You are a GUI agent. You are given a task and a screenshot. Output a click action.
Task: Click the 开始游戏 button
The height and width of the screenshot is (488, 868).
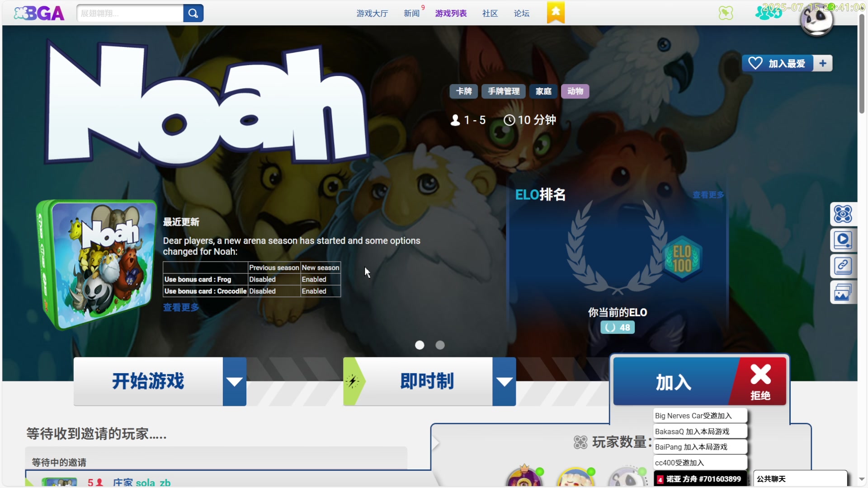coord(148,381)
